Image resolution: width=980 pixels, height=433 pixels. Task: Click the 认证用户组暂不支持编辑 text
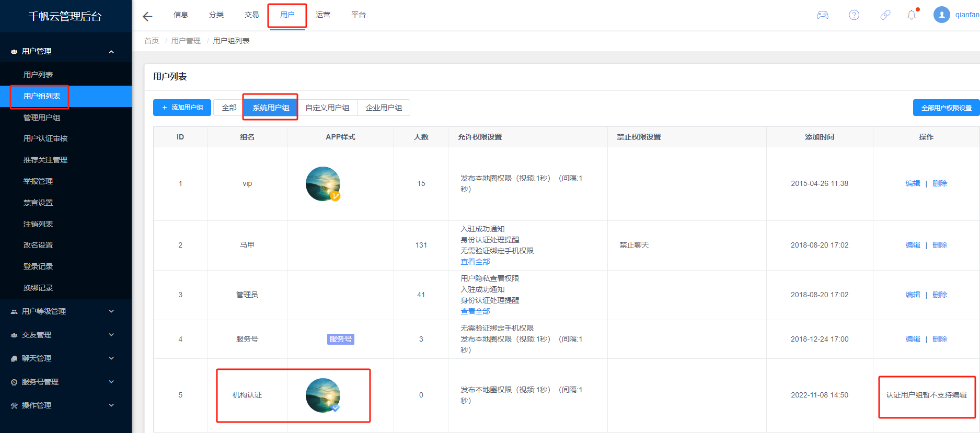pyautogui.click(x=926, y=395)
